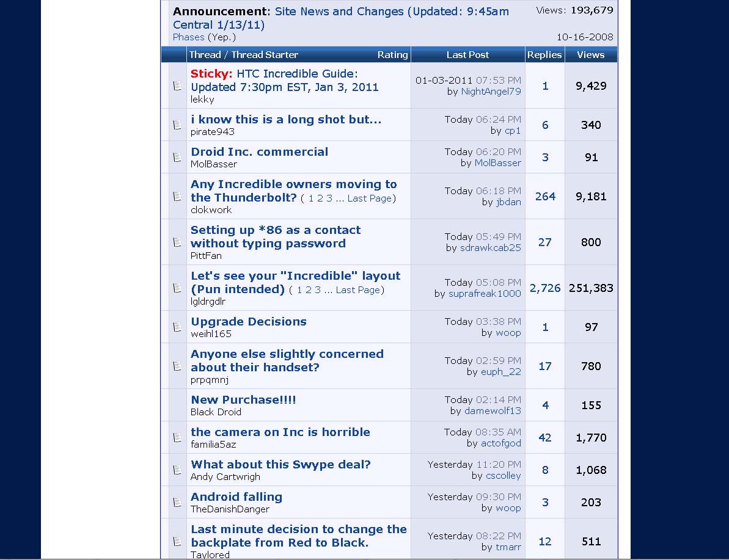Open 'Anyone else slightly concerned about their handset?' thread
Image resolution: width=729 pixels, height=560 pixels.
tap(287, 360)
